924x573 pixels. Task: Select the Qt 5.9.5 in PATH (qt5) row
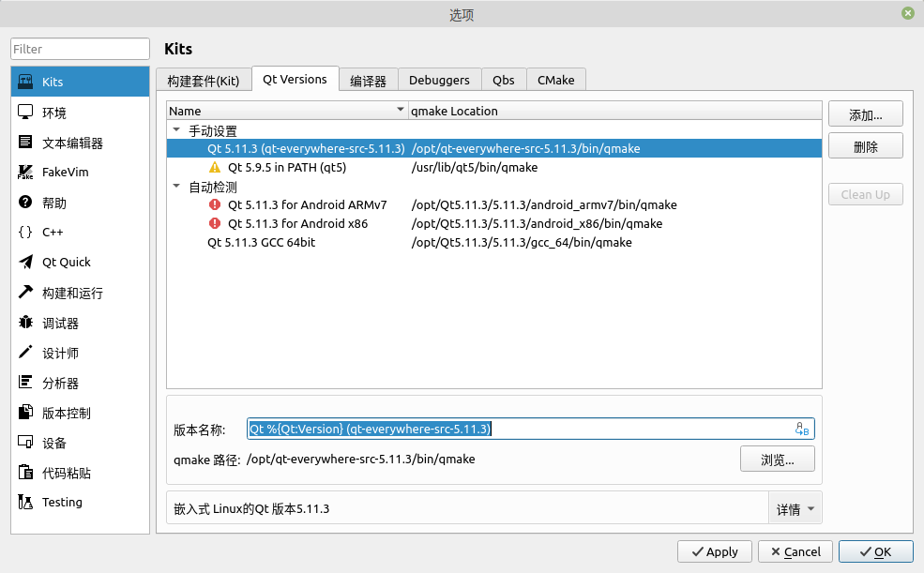(x=493, y=167)
